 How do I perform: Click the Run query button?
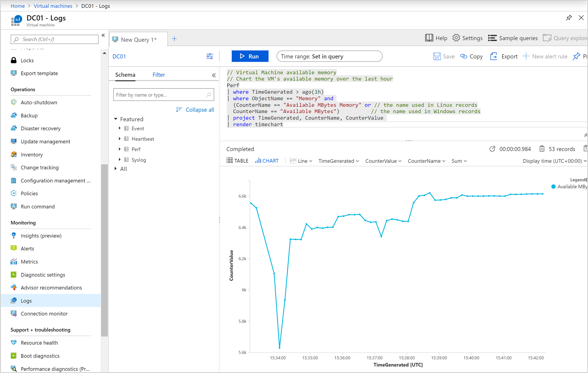[x=250, y=56]
